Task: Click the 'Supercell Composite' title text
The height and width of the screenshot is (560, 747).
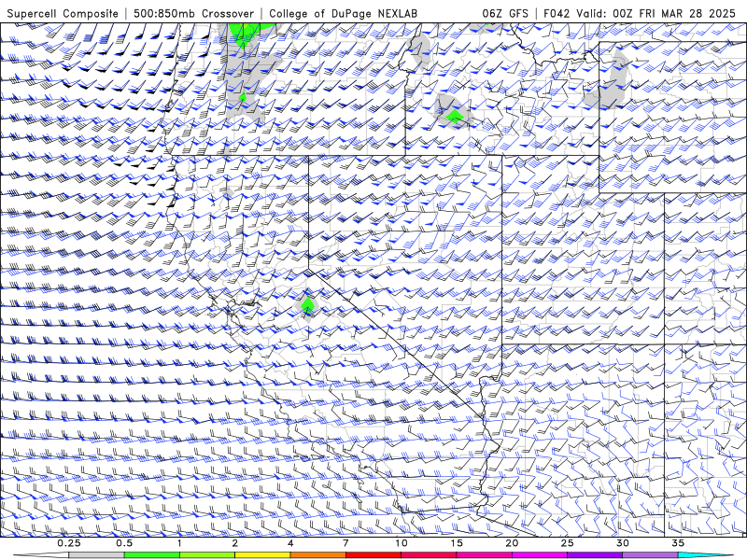Action: (x=63, y=13)
